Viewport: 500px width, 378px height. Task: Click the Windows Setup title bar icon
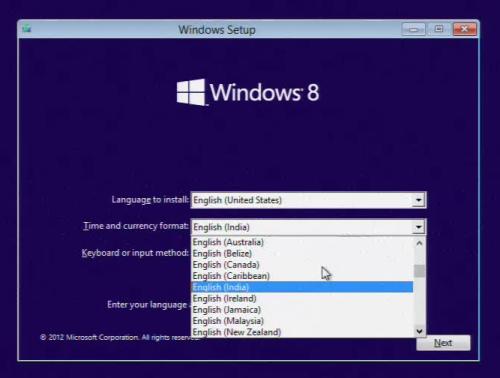pos(27,29)
